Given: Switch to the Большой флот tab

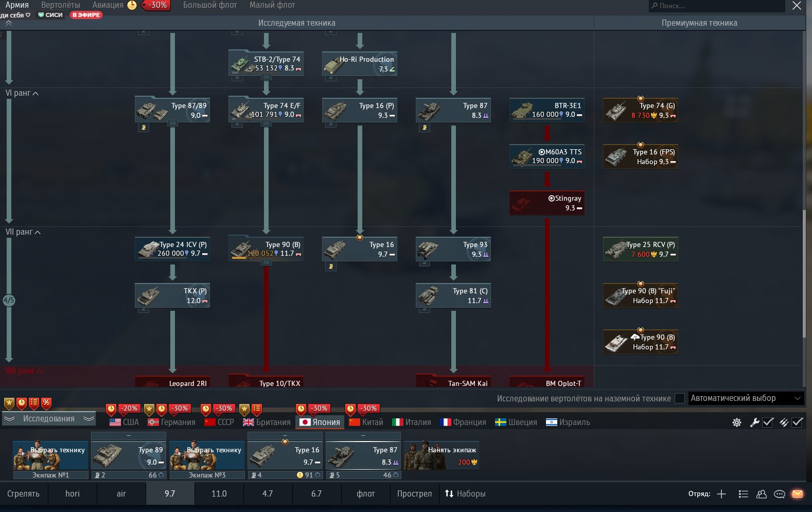Looking at the screenshot, I should coord(210,5).
